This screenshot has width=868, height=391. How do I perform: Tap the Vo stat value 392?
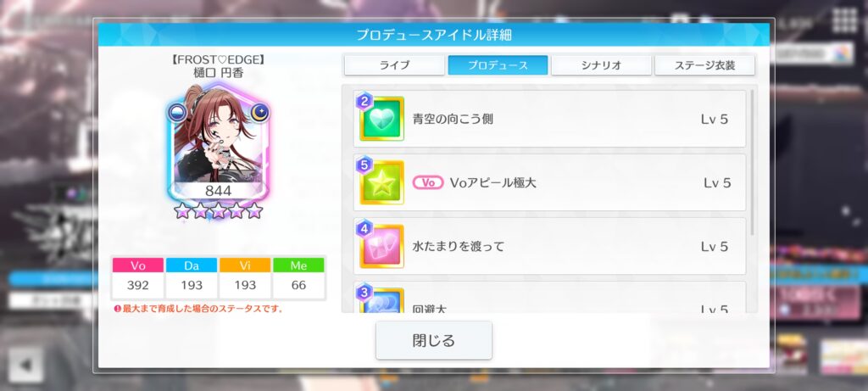click(x=138, y=285)
